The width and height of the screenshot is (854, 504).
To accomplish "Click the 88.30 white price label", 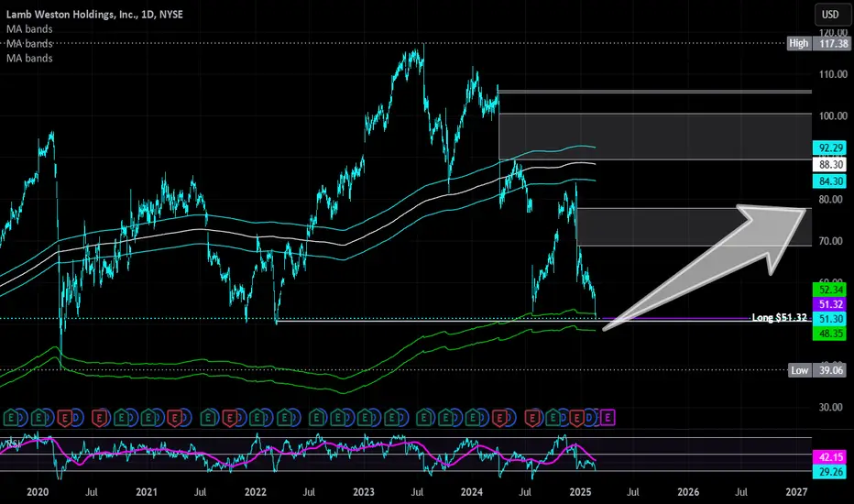I will [x=830, y=165].
